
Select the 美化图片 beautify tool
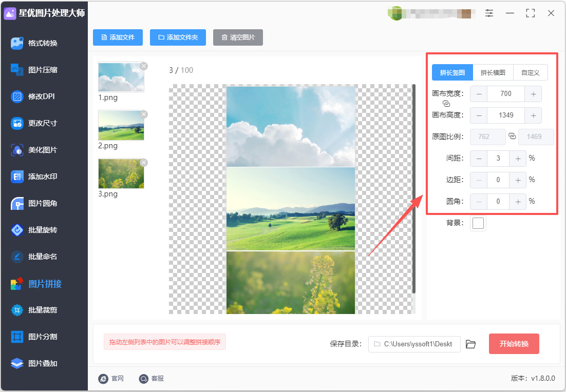[x=34, y=150]
